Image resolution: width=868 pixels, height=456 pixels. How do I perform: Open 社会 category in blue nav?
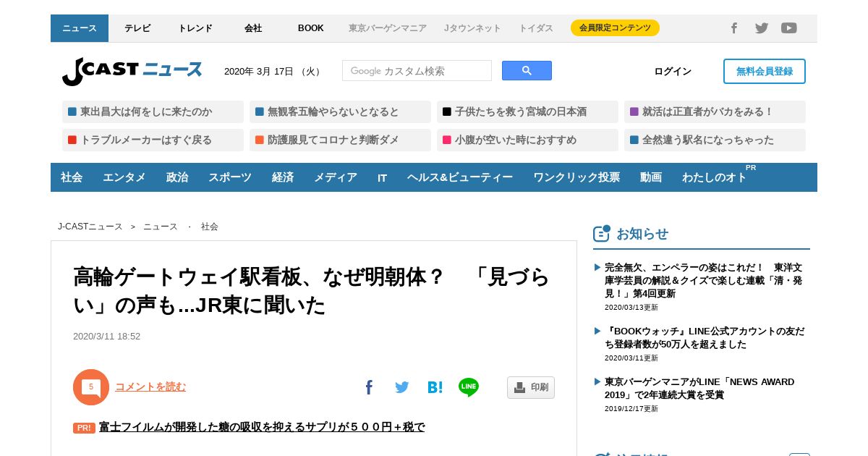72,177
